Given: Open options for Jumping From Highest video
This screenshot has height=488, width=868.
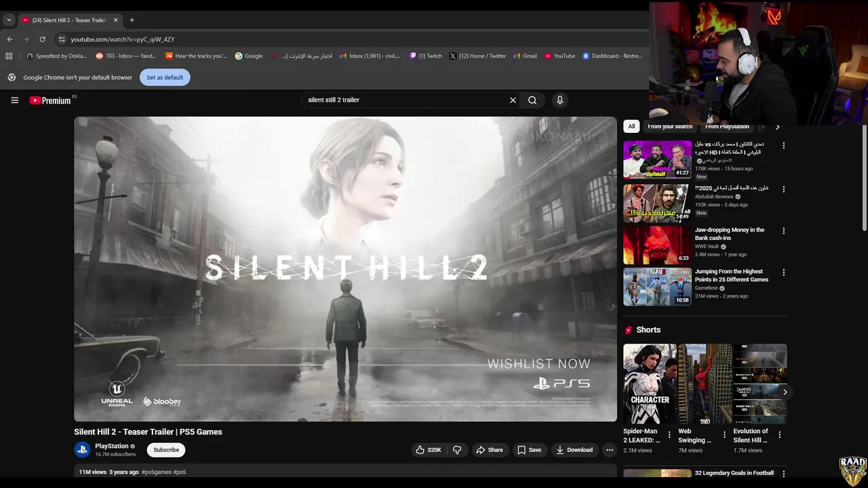Looking at the screenshot, I should [783, 272].
